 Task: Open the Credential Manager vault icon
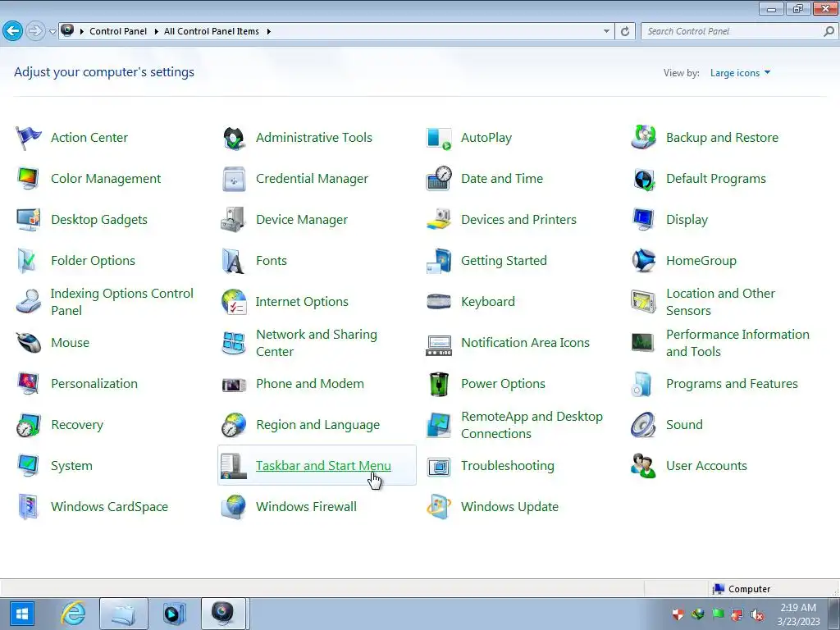pos(234,179)
